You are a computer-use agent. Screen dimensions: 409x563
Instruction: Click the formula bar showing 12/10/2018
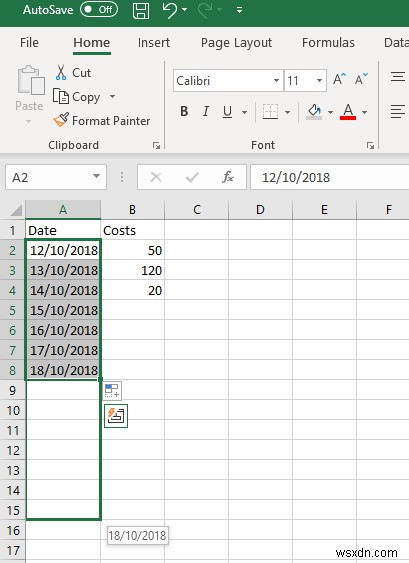click(x=330, y=177)
